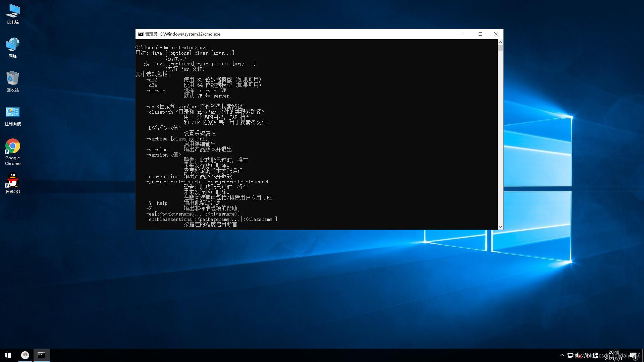The width and height of the screenshot is (644, 362).
Task: Click the cmd.exe title bar system icon
Action: pyautogui.click(x=141, y=34)
